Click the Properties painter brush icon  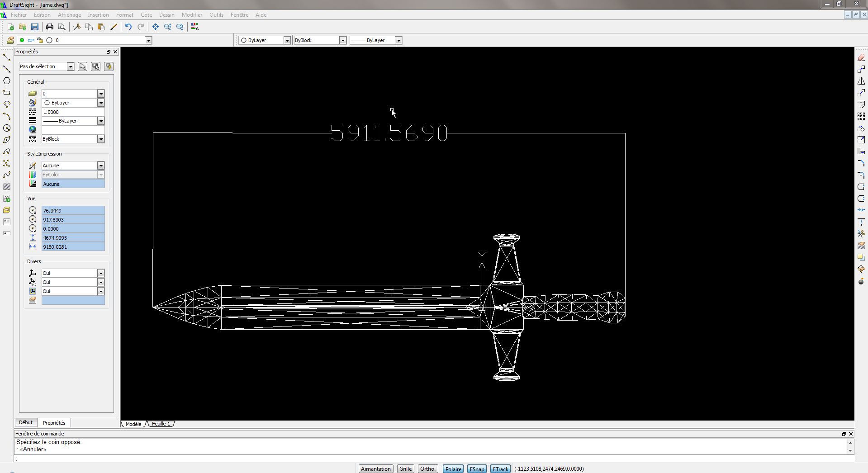point(114,27)
